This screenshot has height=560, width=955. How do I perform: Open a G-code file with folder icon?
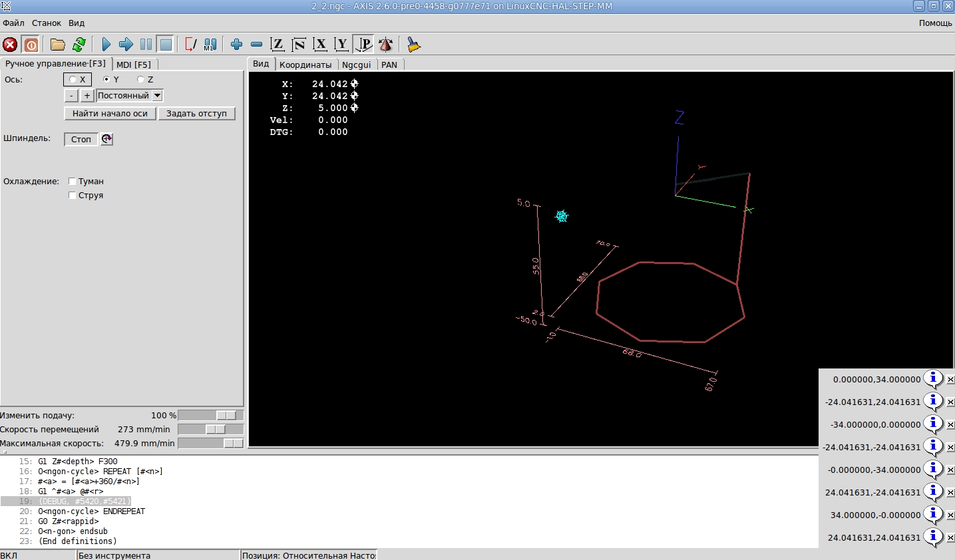[58, 45]
